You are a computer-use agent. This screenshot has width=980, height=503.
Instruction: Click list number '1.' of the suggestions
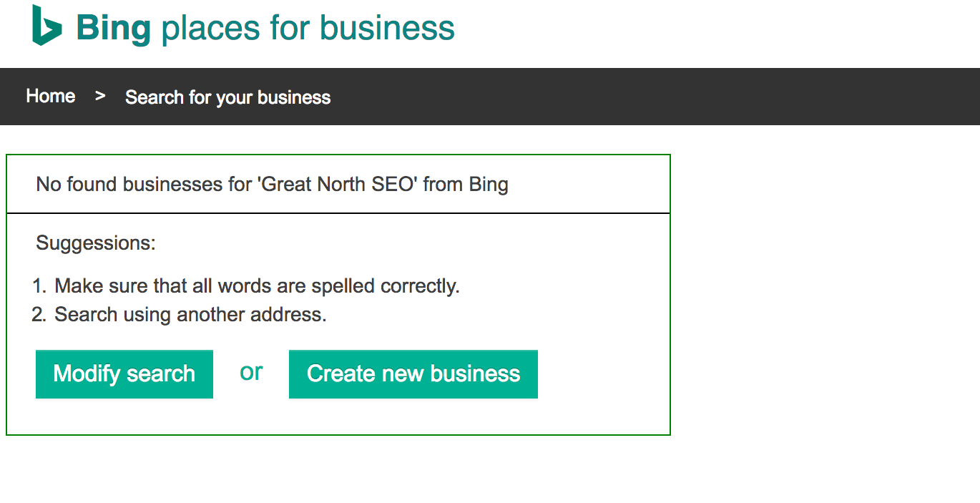(39, 286)
